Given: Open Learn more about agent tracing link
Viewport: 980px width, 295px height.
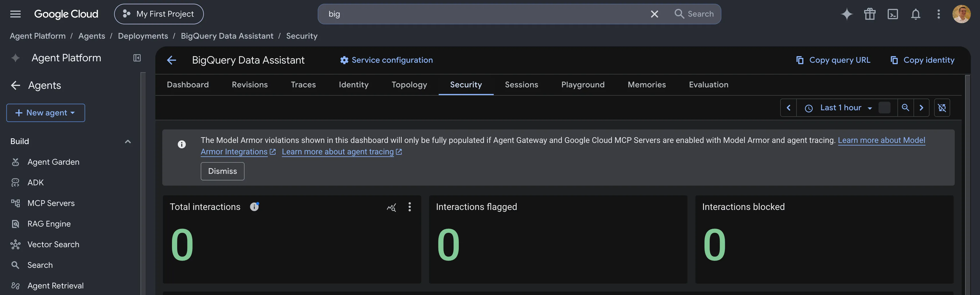Looking at the screenshot, I should (x=342, y=152).
